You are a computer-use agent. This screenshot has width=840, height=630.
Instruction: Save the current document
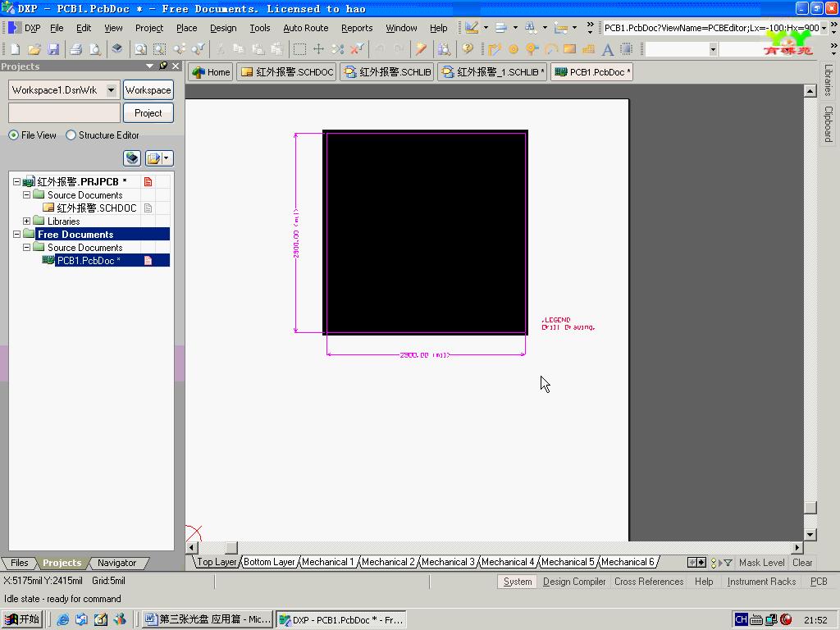(x=53, y=49)
